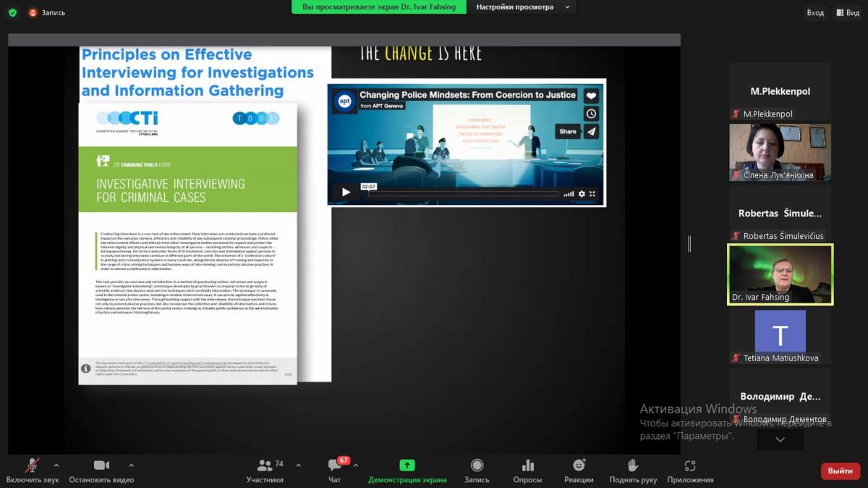
Task: Open the view settings dropdown
Action: point(522,7)
